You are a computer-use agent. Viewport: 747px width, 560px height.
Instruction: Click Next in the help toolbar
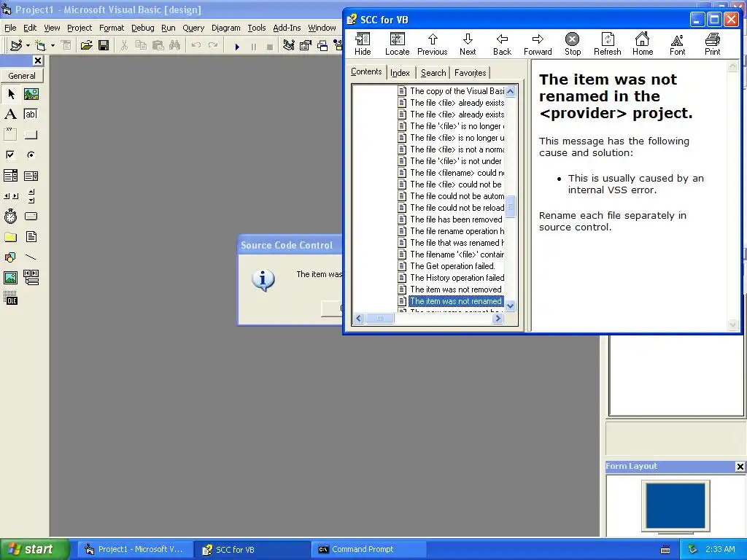pos(468,44)
